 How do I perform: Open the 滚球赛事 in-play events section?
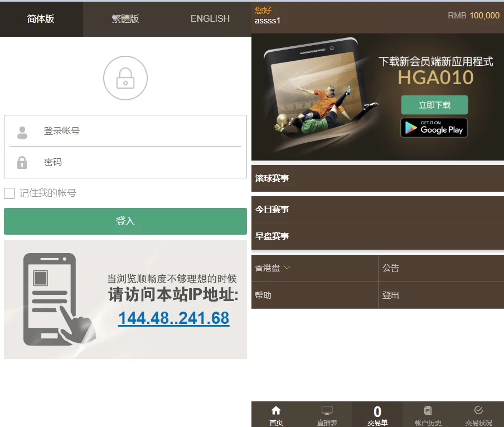(x=377, y=178)
